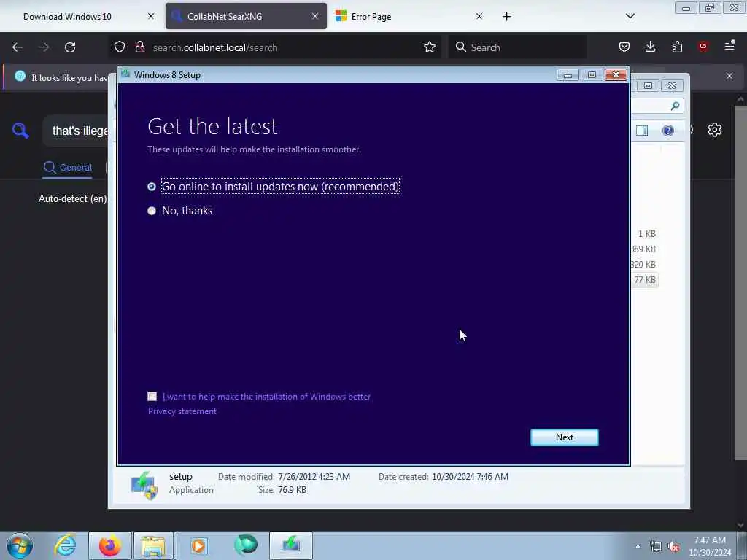Click the SearXNG search query field
747x560 pixels.
(x=76, y=131)
